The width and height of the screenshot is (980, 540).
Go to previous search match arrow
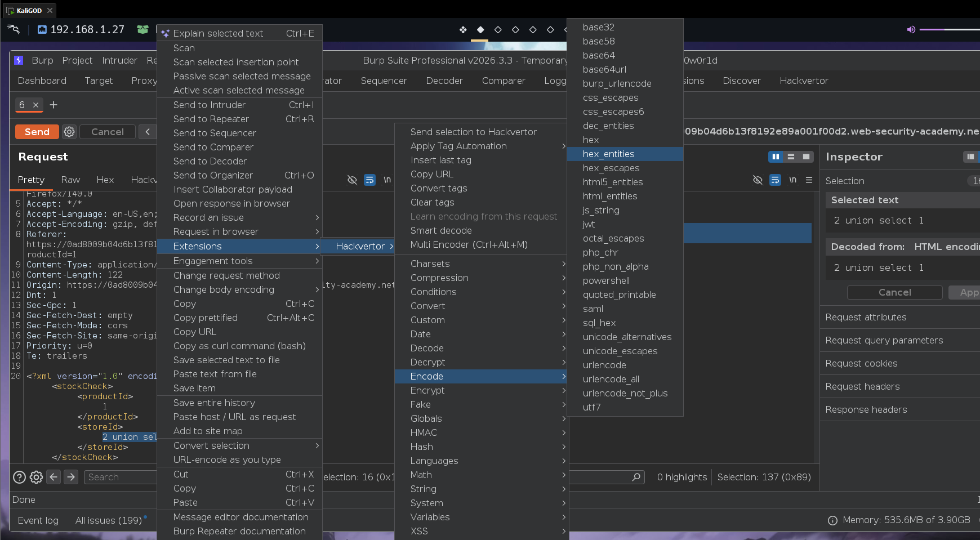[54, 477]
